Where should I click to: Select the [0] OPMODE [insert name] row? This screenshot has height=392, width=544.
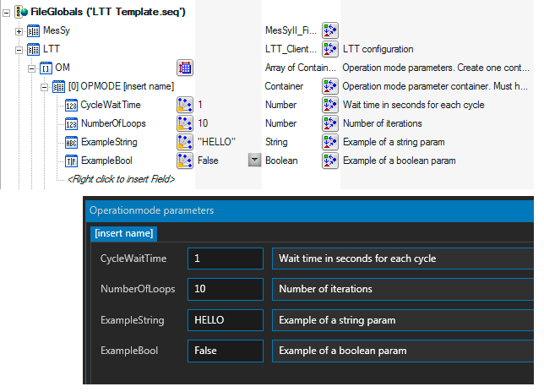[121, 86]
